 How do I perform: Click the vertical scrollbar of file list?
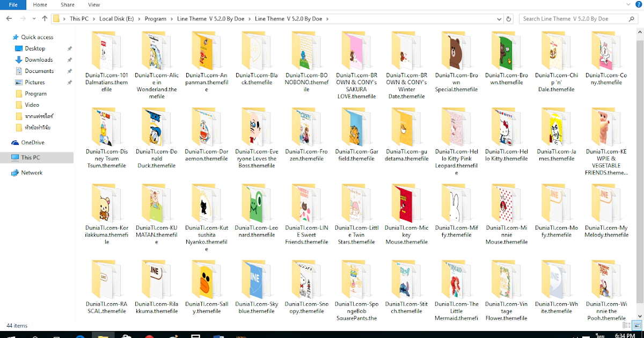[640, 173]
